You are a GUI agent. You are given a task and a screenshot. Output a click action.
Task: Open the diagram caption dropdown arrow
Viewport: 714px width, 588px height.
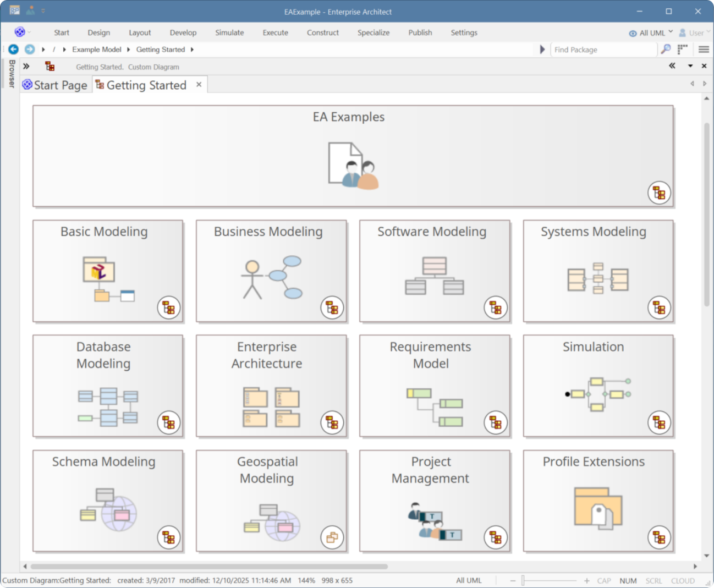click(690, 66)
